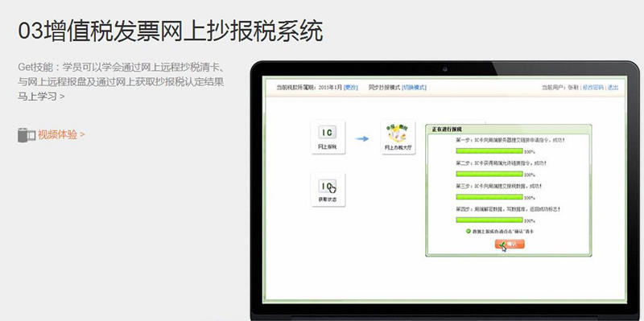
Task: Open the 网上办税大厅 icon
Action: pyautogui.click(x=398, y=137)
